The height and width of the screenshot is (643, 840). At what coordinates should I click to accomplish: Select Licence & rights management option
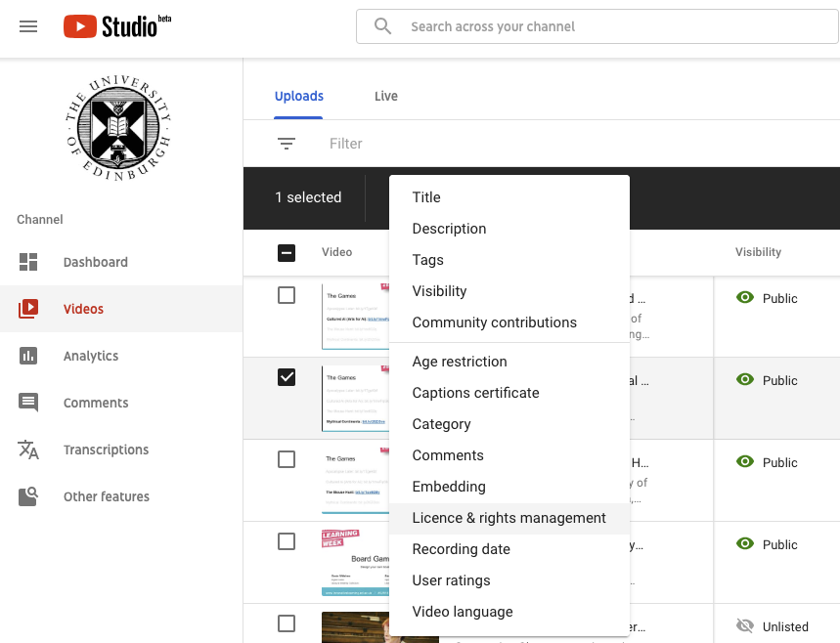tap(509, 518)
